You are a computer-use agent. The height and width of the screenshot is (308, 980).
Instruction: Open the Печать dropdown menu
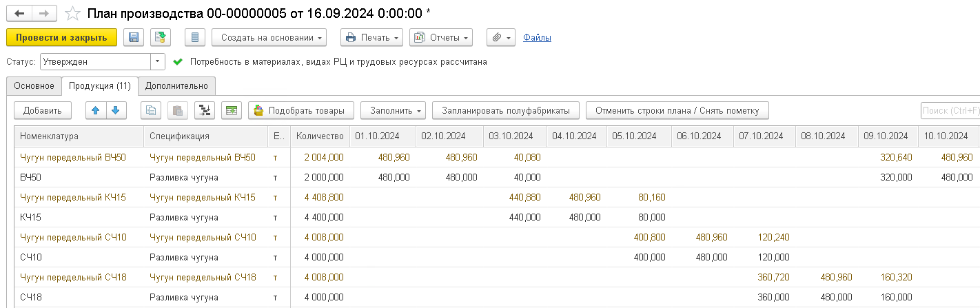pos(371,37)
